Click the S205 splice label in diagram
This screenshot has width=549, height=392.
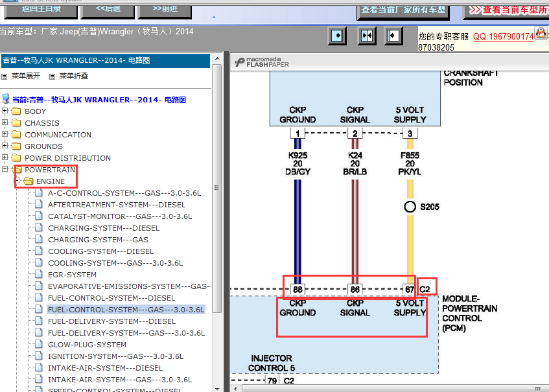430,207
